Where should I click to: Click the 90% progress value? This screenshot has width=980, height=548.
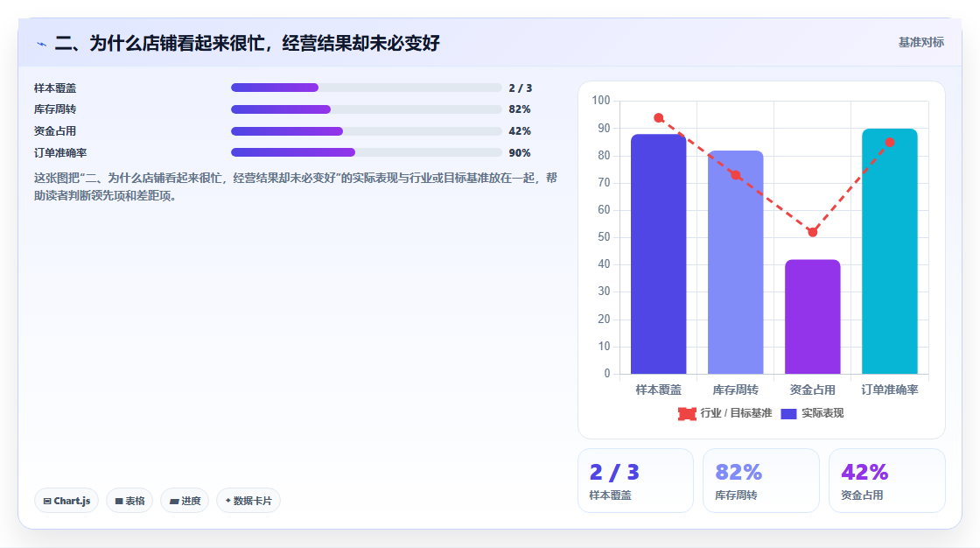(520, 153)
